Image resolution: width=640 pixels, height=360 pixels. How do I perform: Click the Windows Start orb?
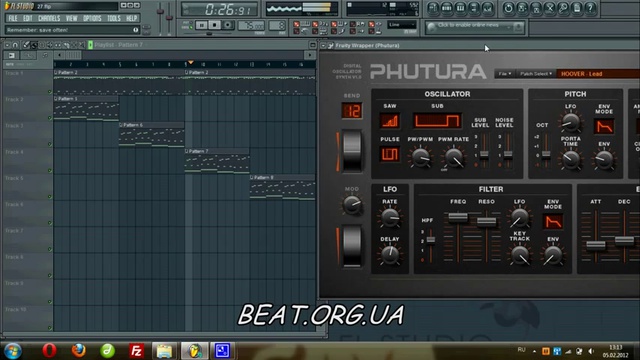click(x=13, y=351)
